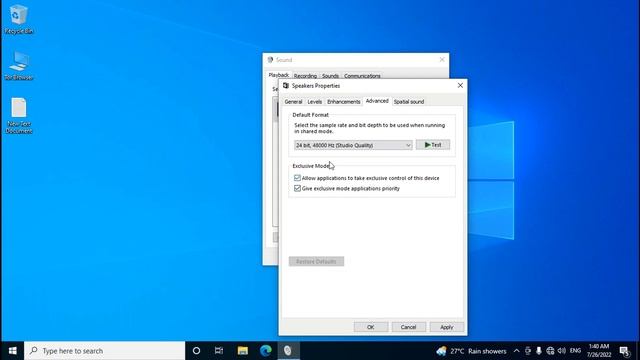Screen dimensions: 640x360
Task: Launch File Explorer from the taskbar
Action: pyautogui.click(x=243, y=351)
